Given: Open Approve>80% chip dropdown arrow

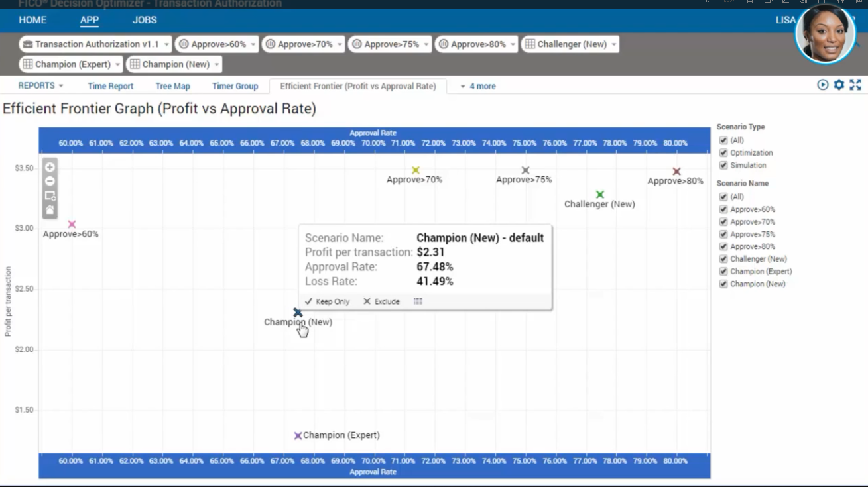Looking at the screenshot, I should tap(513, 45).
